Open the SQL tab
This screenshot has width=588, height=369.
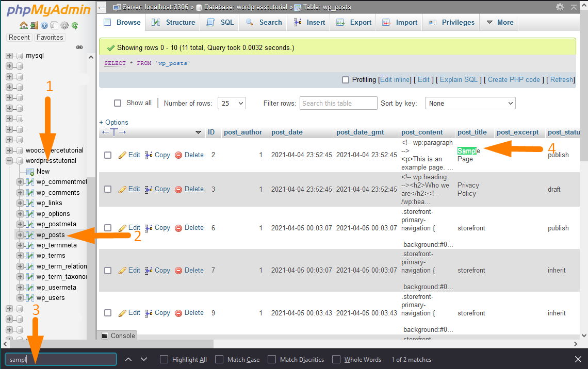[x=220, y=23]
